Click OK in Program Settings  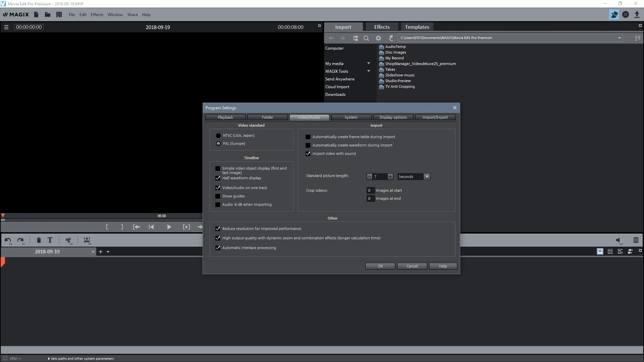(x=380, y=266)
